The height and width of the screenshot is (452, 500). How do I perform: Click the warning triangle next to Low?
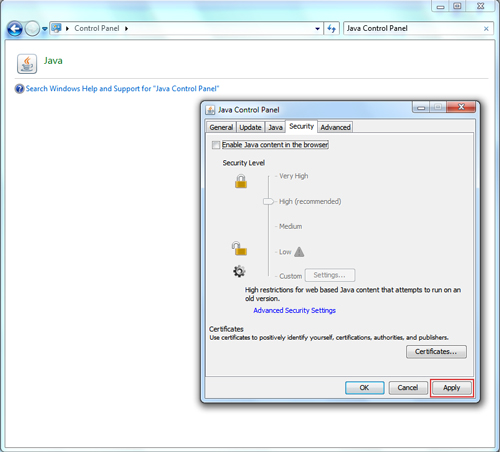click(x=299, y=252)
